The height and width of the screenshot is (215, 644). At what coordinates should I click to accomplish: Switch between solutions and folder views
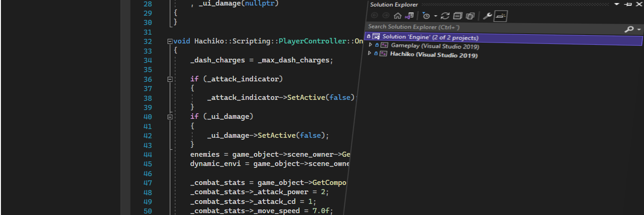[x=409, y=16]
